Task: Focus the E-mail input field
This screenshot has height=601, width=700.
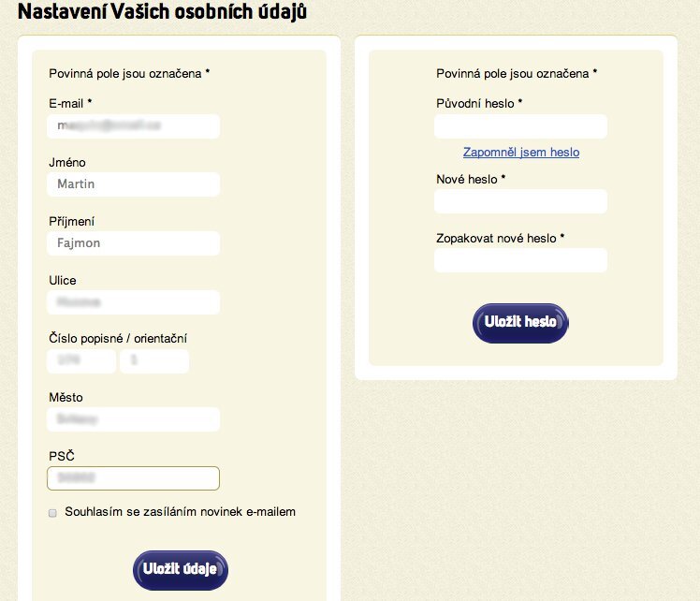Action: point(133,126)
